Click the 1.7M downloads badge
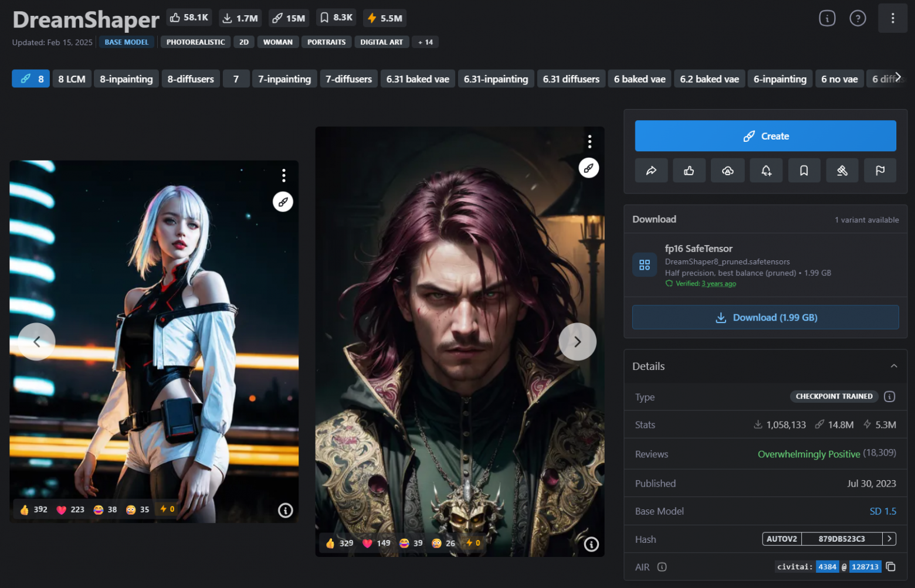This screenshot has height=588, width=915. (240, 18)
